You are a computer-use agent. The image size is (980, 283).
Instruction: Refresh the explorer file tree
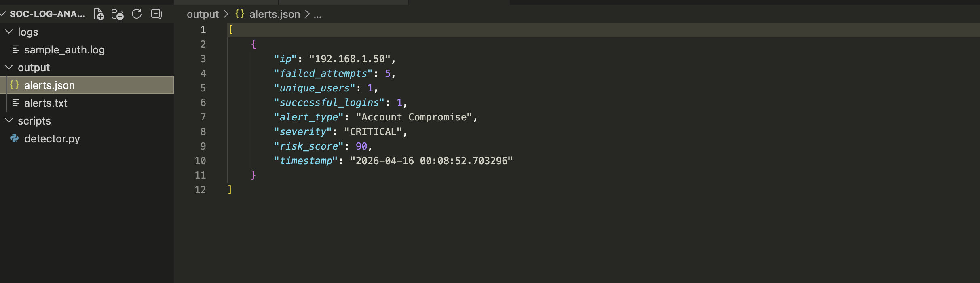[x=137, y=14]
